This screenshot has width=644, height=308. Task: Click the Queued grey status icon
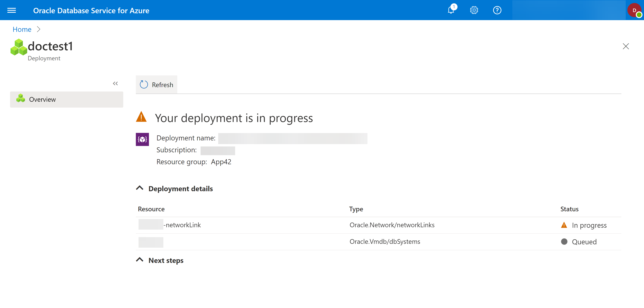(x=564, y=241)
